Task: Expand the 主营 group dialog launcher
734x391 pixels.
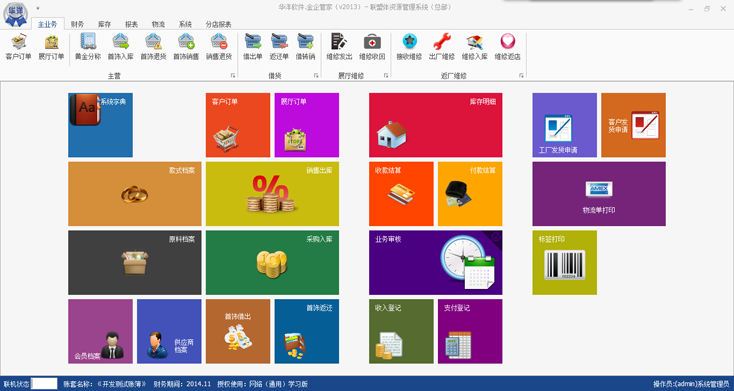Action: click(233, 75)
